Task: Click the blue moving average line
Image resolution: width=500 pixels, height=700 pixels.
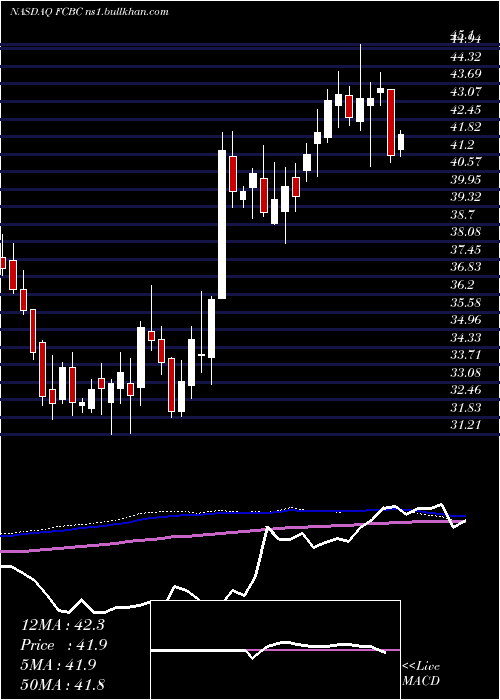Action: tap(223, 513)
